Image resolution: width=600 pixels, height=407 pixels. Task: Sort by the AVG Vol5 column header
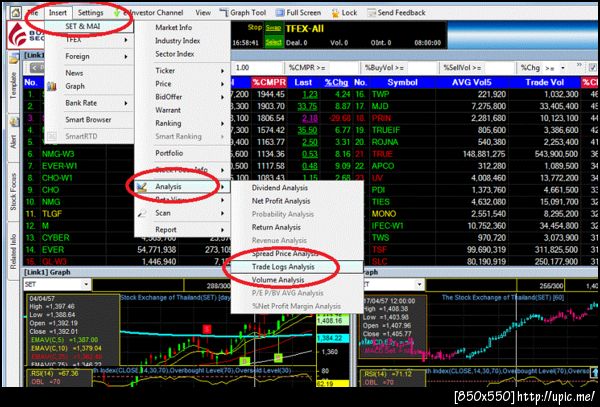tap(471, 82)
